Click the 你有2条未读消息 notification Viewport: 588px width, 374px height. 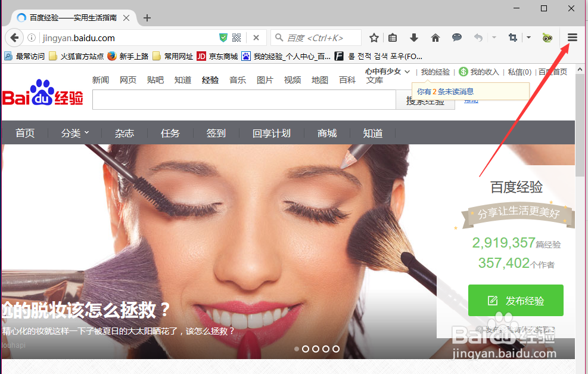click(x=445, y=92)
